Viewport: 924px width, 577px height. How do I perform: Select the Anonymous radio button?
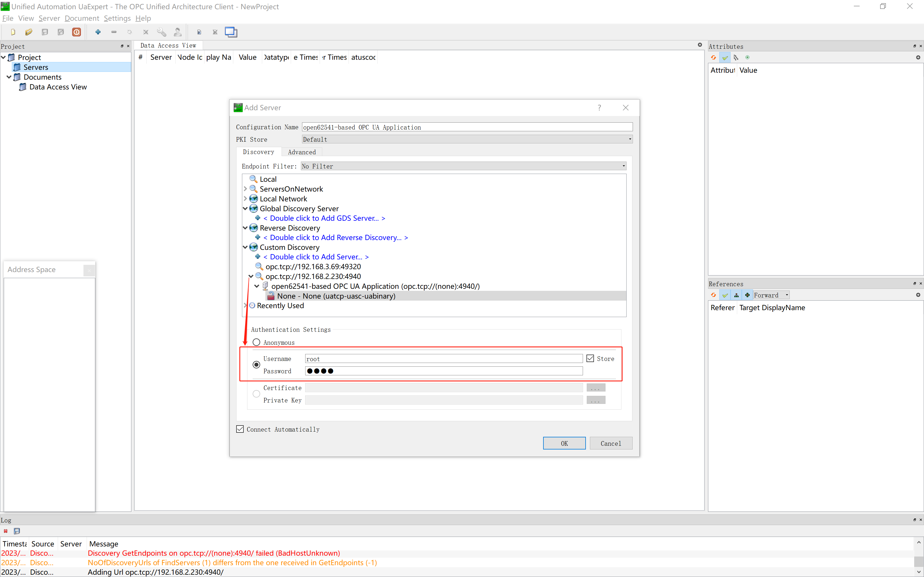257,342
